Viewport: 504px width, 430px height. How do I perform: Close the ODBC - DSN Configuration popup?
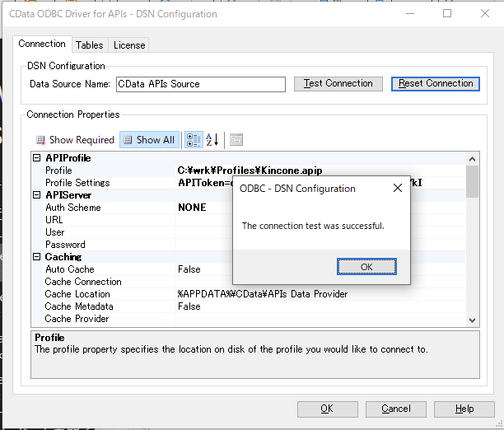(398, 188)
